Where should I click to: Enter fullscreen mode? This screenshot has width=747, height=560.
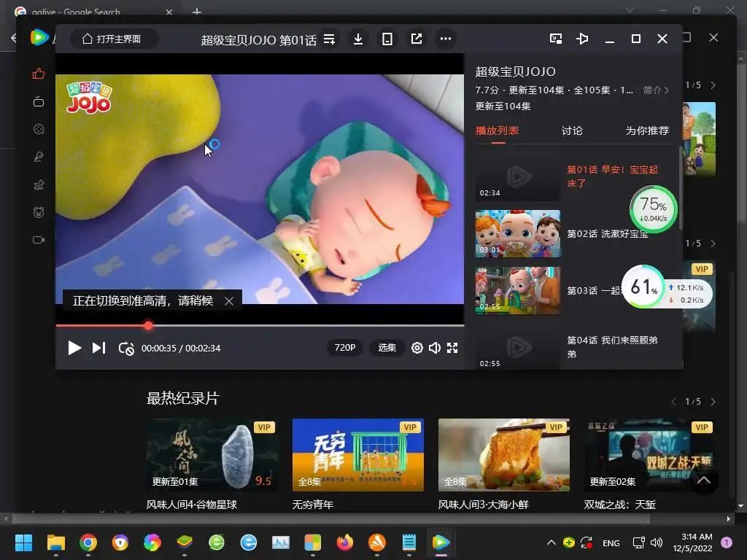(x=452, y=348)
